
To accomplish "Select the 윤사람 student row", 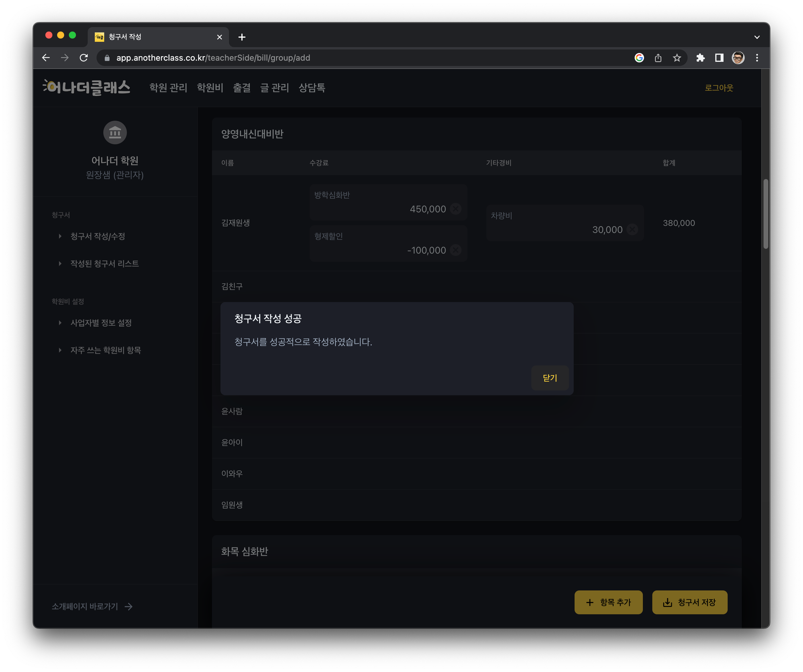I will click(476, 411).
